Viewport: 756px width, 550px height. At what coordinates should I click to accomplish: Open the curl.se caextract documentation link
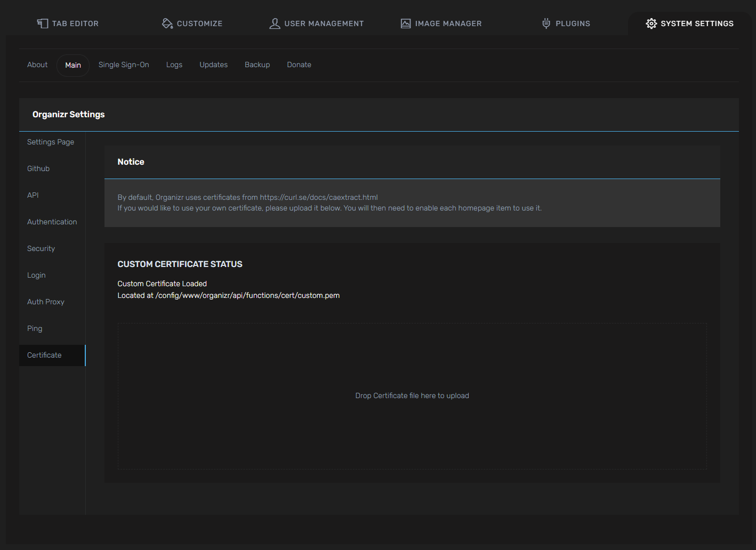coord(319,197)
